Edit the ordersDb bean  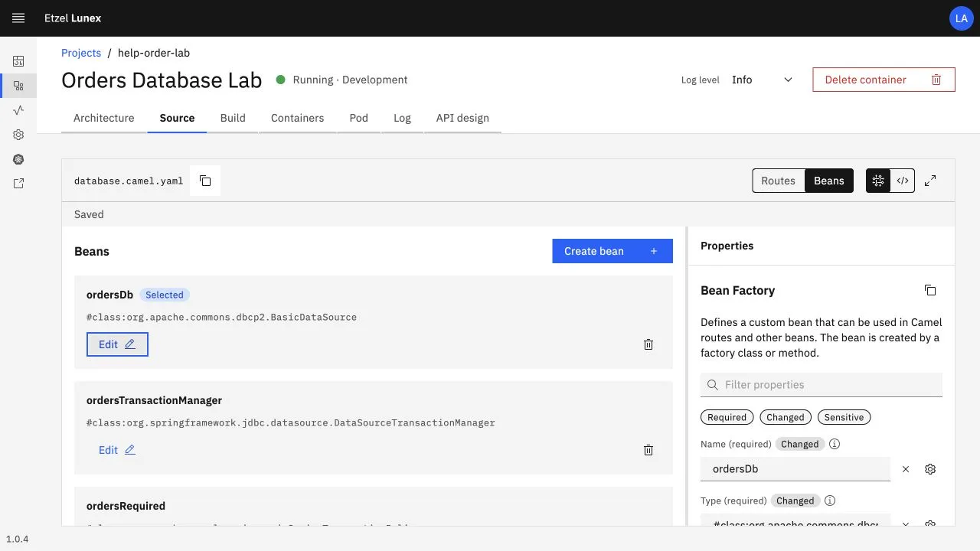click(x=117, y=344)
